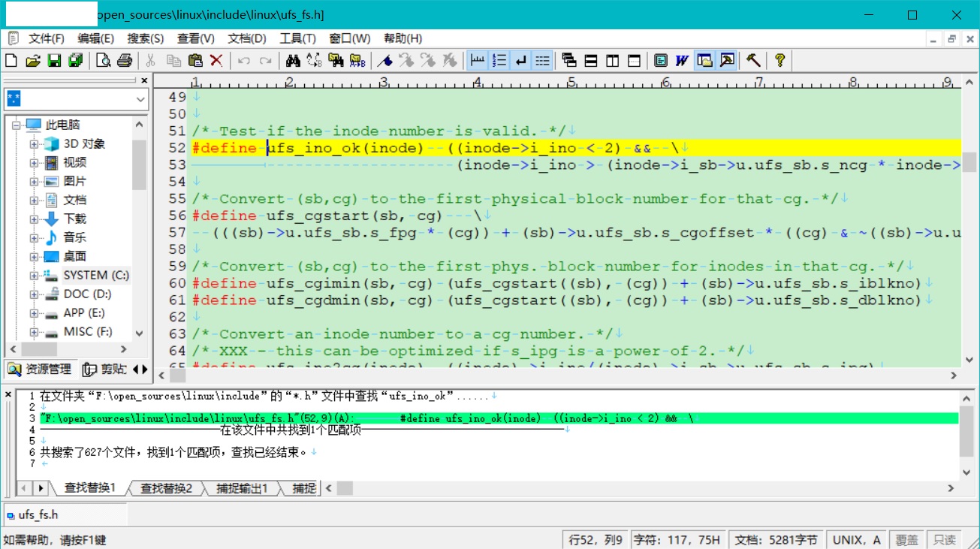980x549 pixels.
Task: Set a bookmark with the flag icon
Action: (x=384, y=60)
